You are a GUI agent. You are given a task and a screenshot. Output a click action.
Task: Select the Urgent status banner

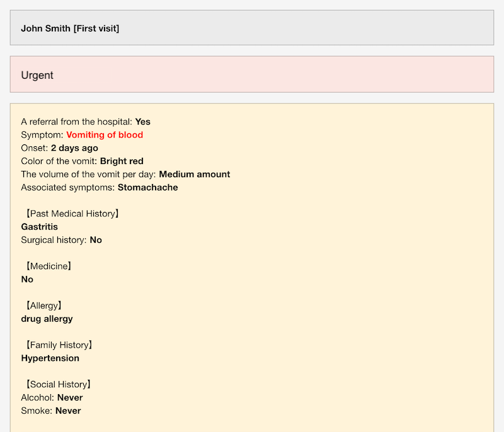coord(252,74)
